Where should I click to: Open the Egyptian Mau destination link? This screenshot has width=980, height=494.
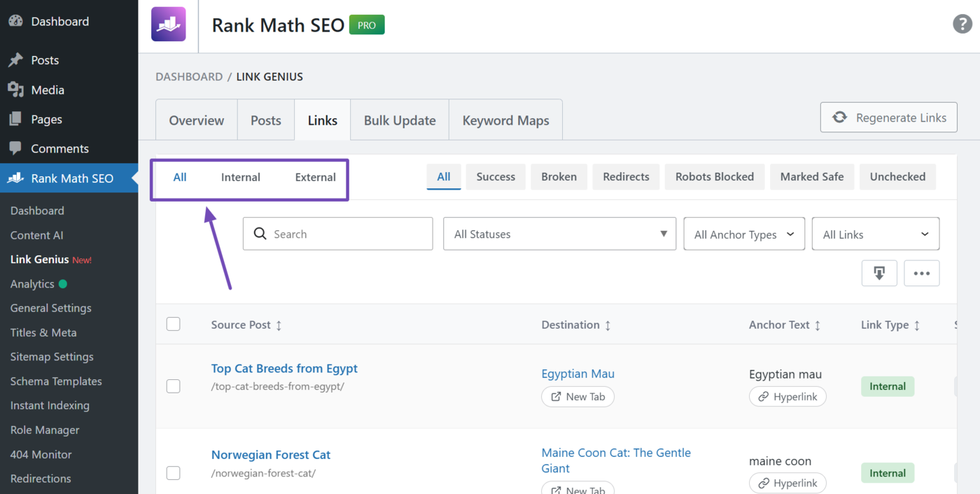[x=577, y=373]
